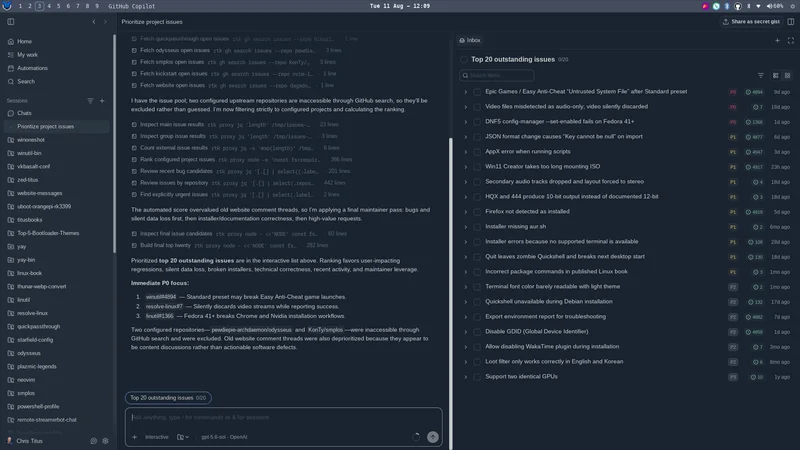The height and width of the screenshot is (450, 800).
Task: Click the Chris Titus account avatar
Action: (9, 441)
